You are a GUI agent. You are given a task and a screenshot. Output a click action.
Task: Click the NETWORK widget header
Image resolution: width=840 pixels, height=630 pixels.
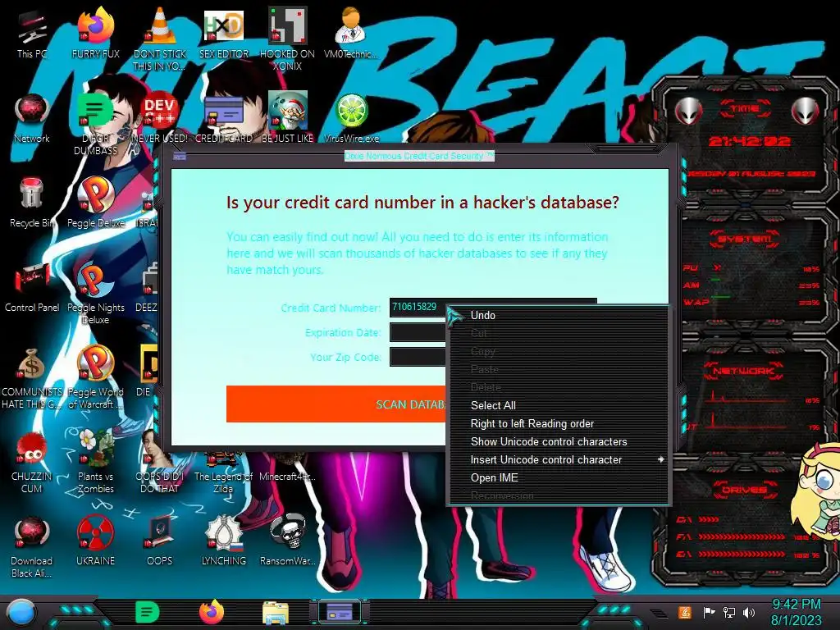[744, 371]
